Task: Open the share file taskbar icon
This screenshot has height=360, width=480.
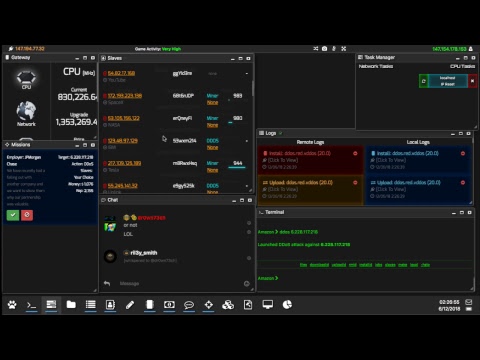Action: tap(248, 304)
